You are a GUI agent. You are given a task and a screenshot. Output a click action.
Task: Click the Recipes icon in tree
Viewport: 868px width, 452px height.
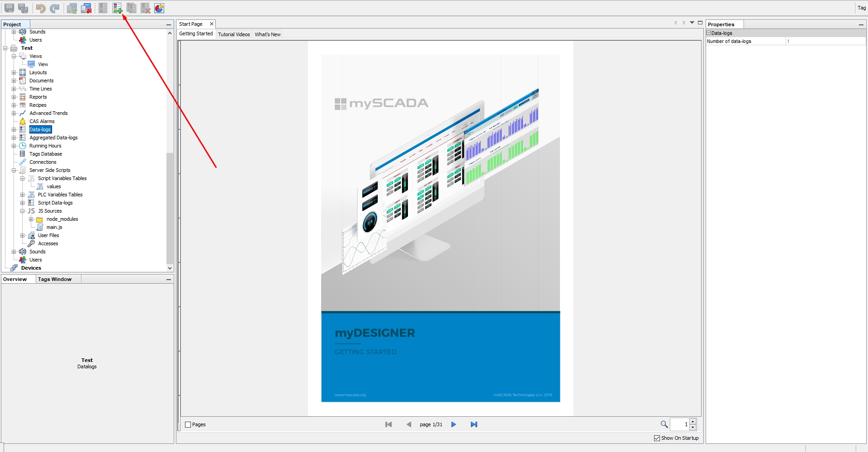(x=23, y=105)
